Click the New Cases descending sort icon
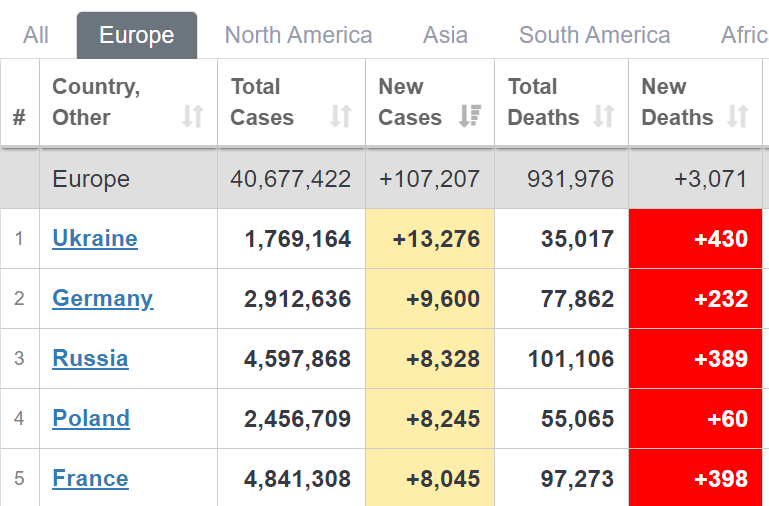This screenshot has height=506, width=769. (469, 117)
